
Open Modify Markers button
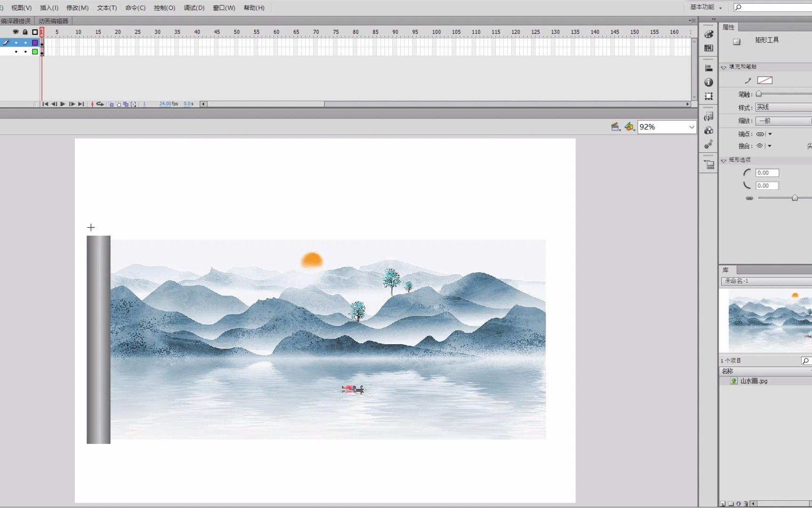[133, 104]
